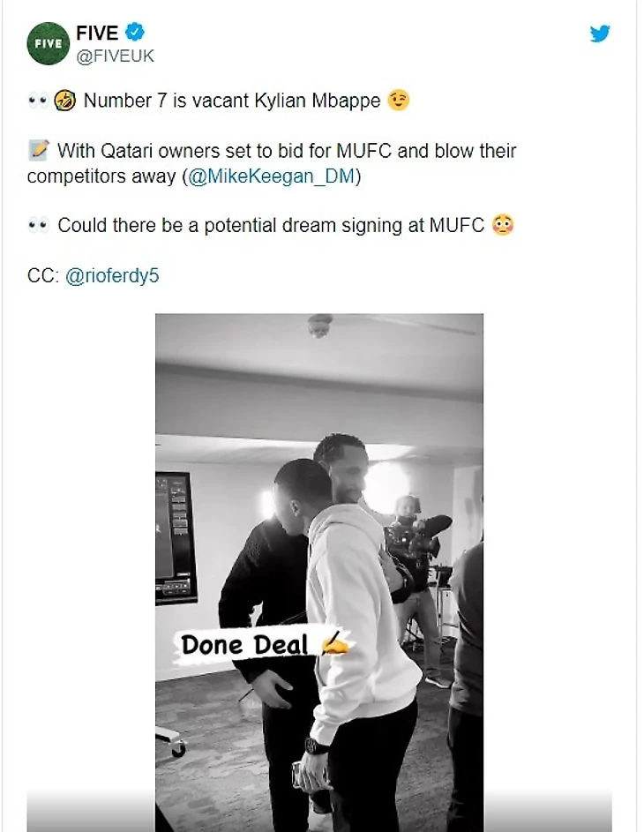
Task: Click eyes emoji before Could there be
Action: pos(38,226)
